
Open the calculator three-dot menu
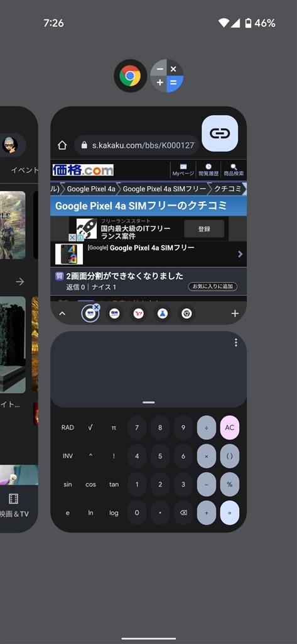236,343
